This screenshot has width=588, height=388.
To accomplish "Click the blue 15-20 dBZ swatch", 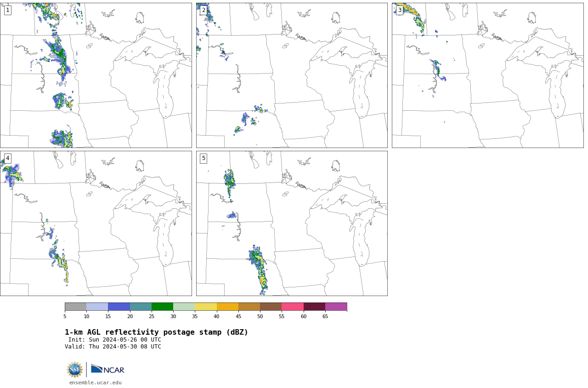I will point(119,307).
